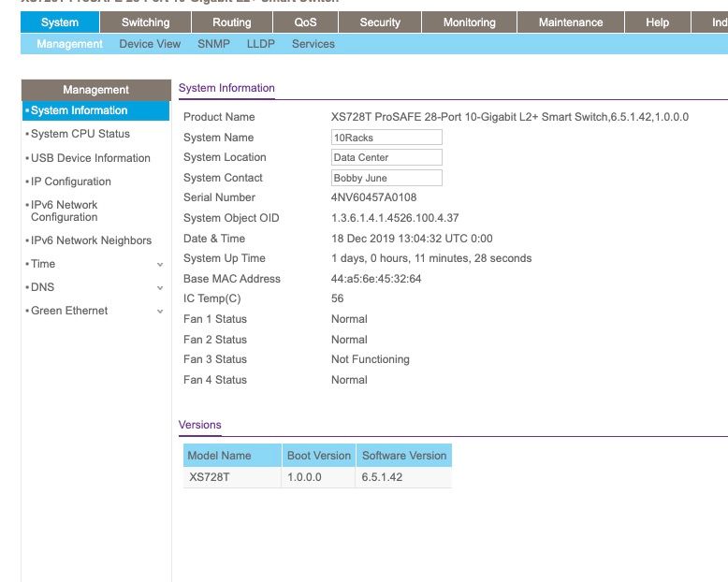Click the System Name field containing 10Racks

(x=386, y=138)
